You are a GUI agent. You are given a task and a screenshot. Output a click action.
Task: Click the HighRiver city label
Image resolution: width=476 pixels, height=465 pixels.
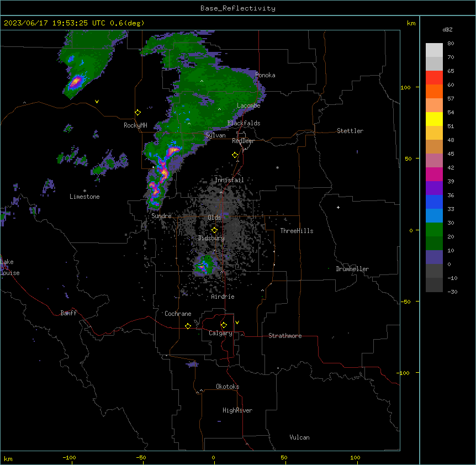(x=237, y=410)
